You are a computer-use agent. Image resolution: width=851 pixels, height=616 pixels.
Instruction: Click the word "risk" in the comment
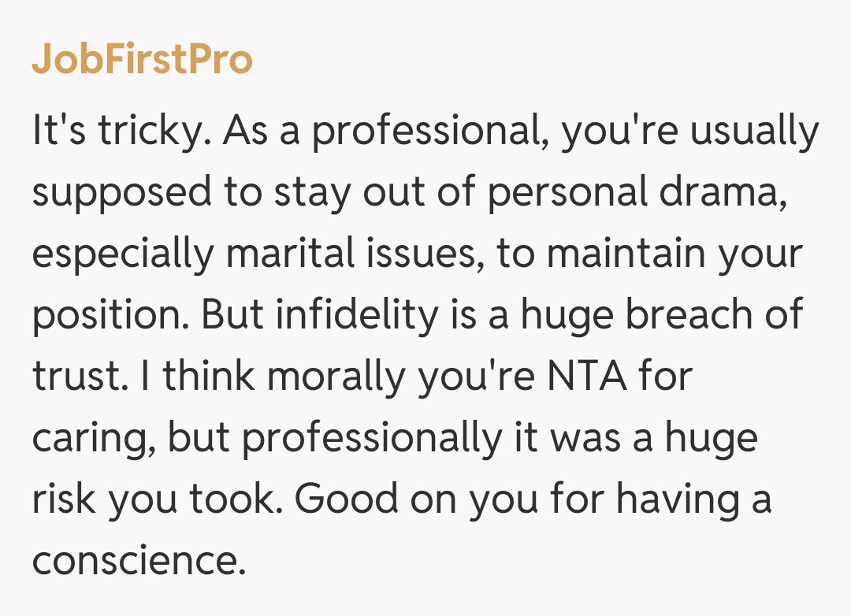pos(63,499)
